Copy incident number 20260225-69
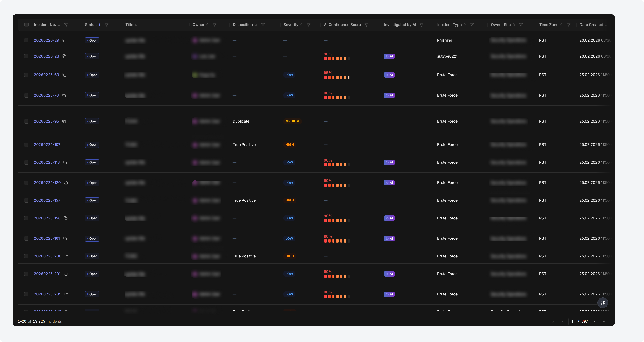Image resolution: width=644 pixels, height=342 pixels. click(x=64, y=75)
